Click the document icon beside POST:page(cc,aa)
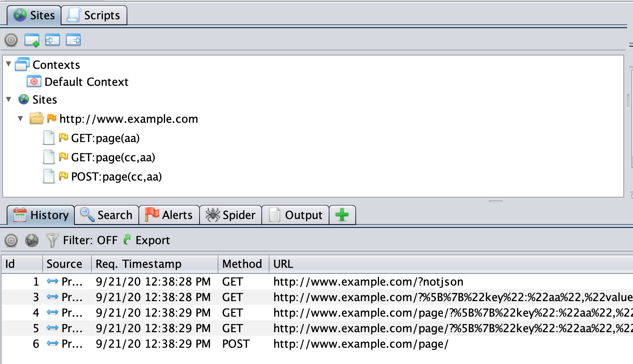This screenshot has height=364, width=633. 50,177
